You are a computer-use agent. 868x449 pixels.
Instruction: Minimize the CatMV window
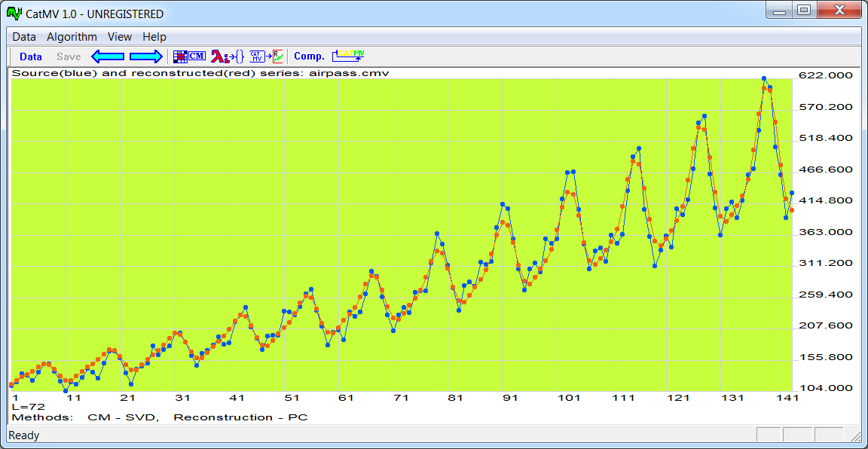(x=781, y=11)
